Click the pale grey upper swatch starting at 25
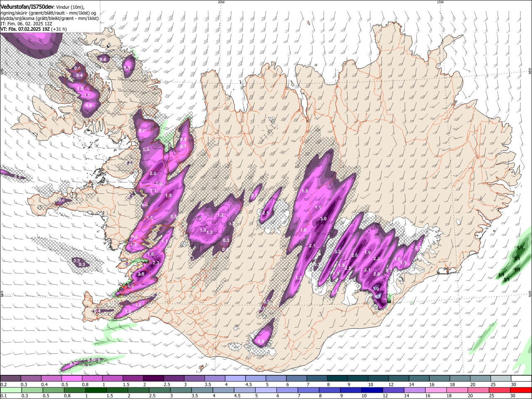The width and height of the screenshot is (532, 399). tap(500, 378)
